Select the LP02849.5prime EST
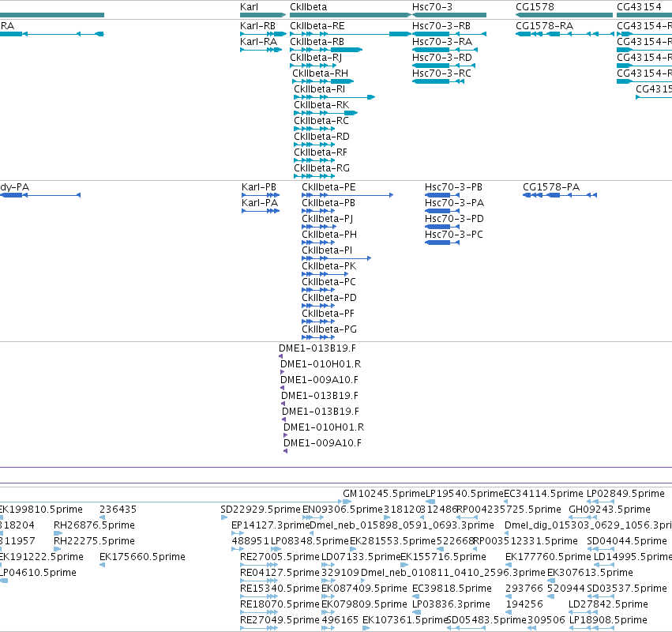The width and height of the screenshot is (672, 632). click(625, 494)
